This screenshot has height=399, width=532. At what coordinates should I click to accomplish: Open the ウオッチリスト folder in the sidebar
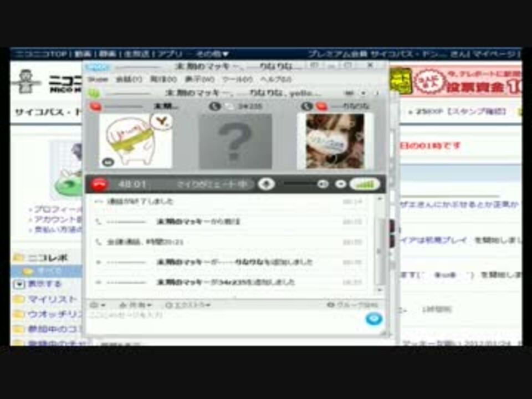[47, 314]
